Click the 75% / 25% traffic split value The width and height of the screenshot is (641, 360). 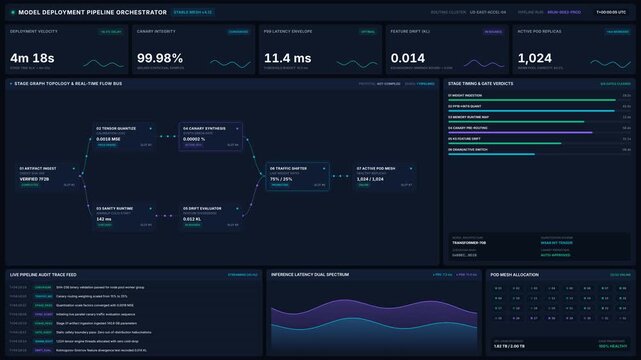(281, 179)
